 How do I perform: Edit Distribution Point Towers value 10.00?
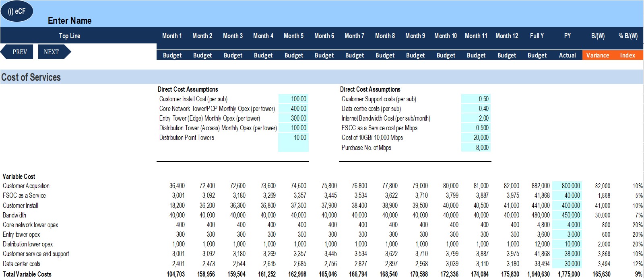293,137
